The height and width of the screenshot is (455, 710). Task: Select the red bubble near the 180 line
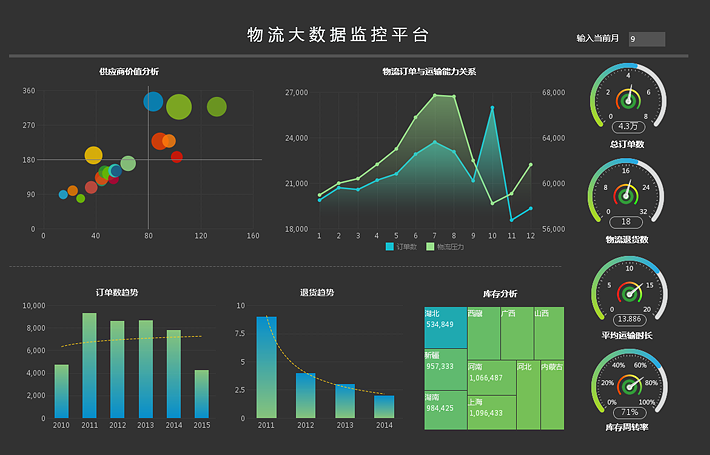[177, 157]
